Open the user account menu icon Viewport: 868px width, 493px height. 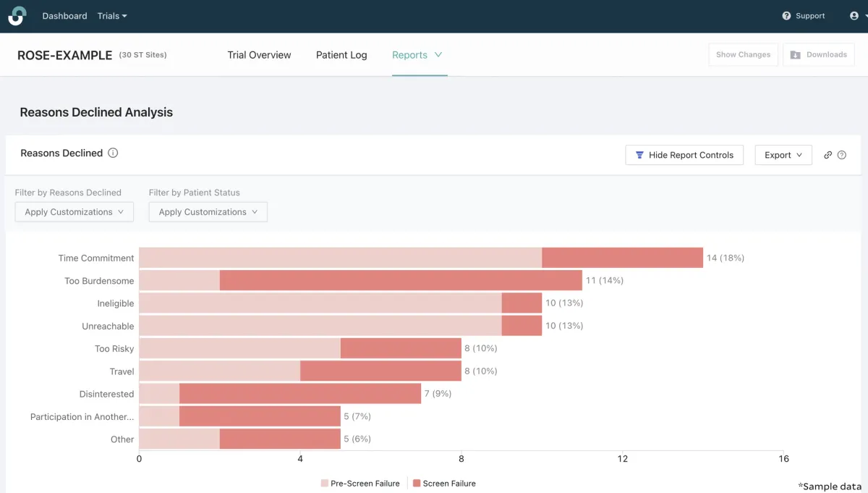(x=854, y=15)
